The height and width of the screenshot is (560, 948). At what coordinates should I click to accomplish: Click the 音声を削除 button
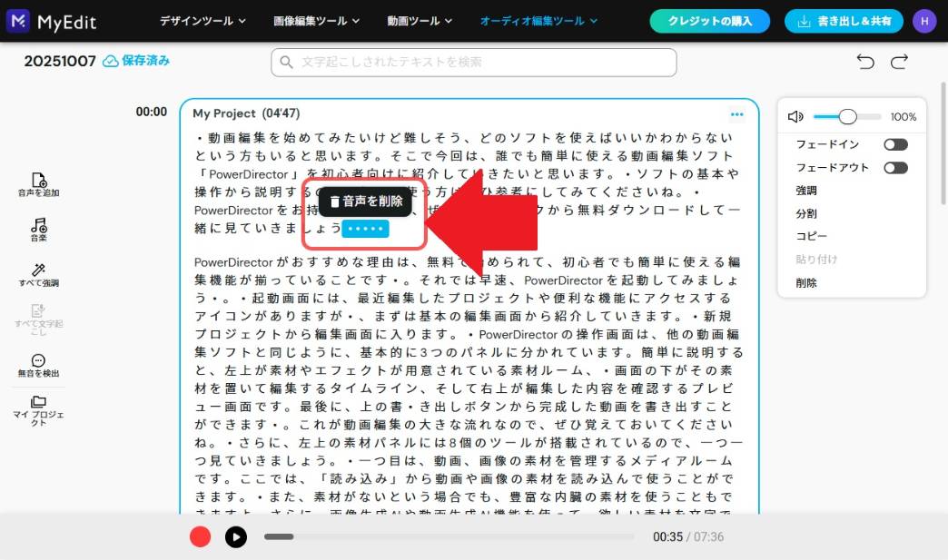click(367, 201)
